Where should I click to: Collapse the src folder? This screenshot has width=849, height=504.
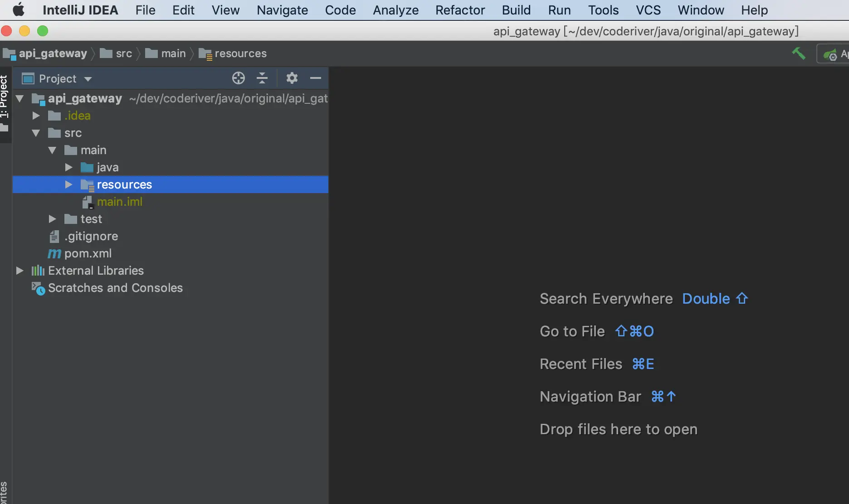click(x=36, y=133)
